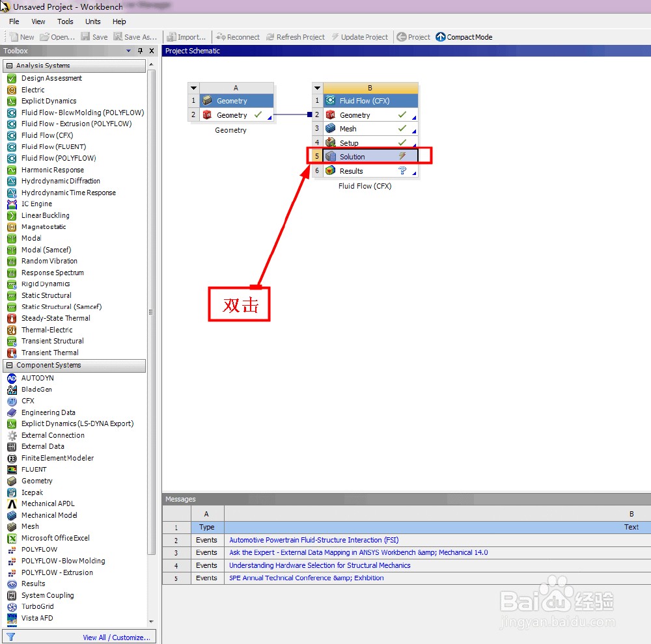Open Ask the Expert External Data Mapping link

tap(358, 552)
